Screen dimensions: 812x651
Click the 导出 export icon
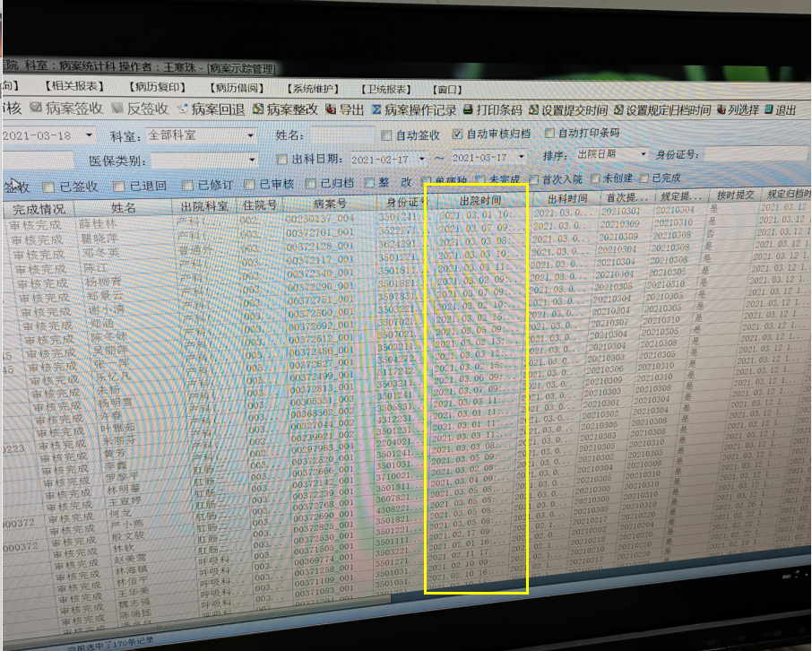331,110
